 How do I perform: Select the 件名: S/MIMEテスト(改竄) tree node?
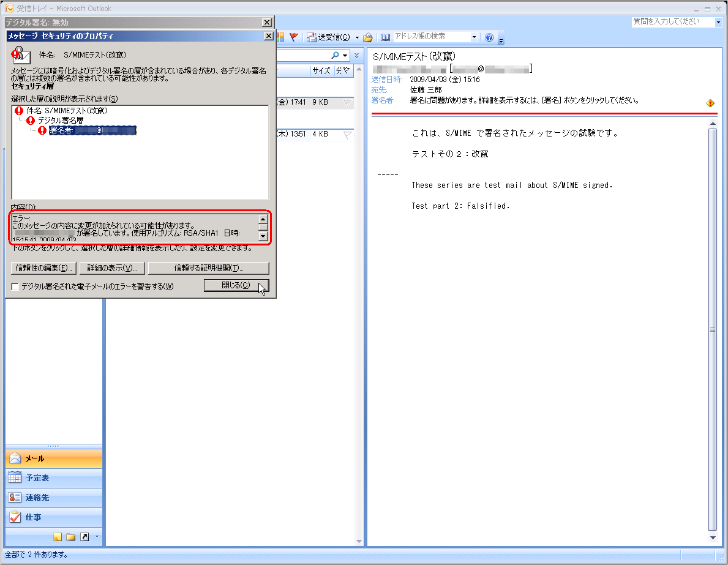[x=67, y=111]
